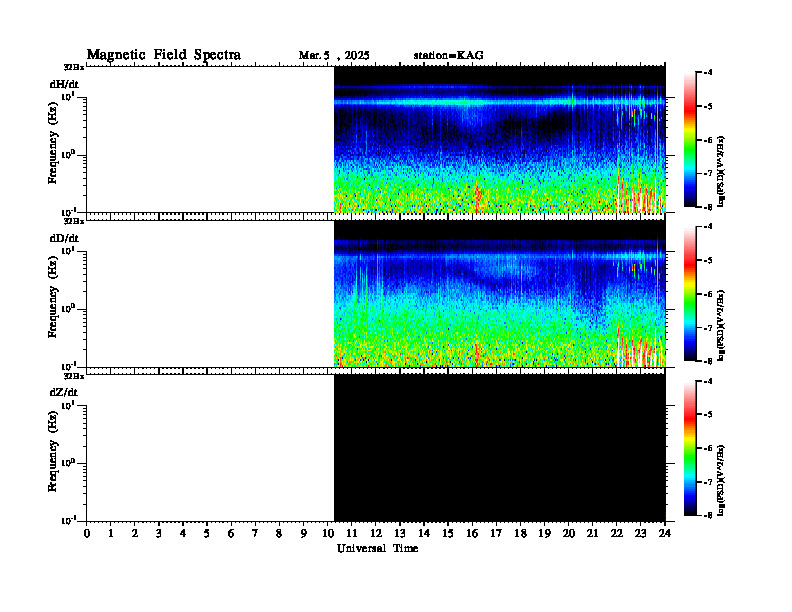792x612 pixels.
Task: Click the hour 22 tick label
Action: click(x=617, y=534)
